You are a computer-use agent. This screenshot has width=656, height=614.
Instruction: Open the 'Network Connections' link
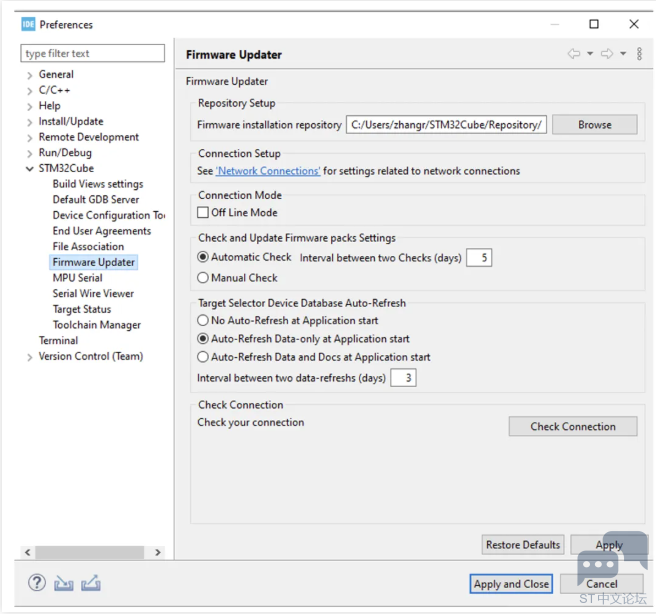pos(268,171)
